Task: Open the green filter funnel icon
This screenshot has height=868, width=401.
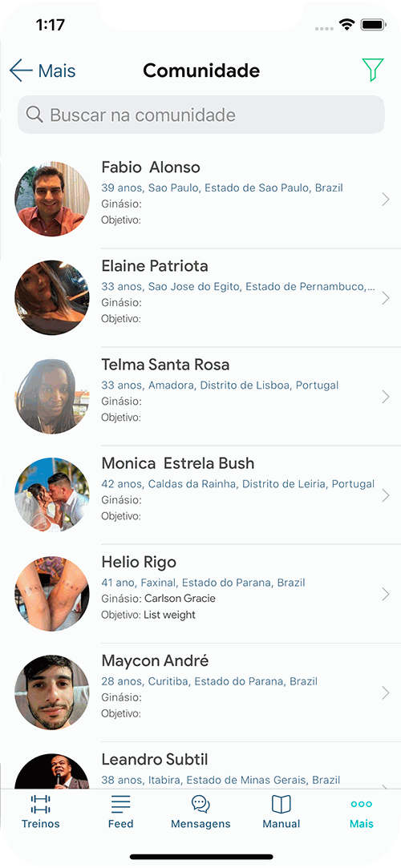Action: 373,71
